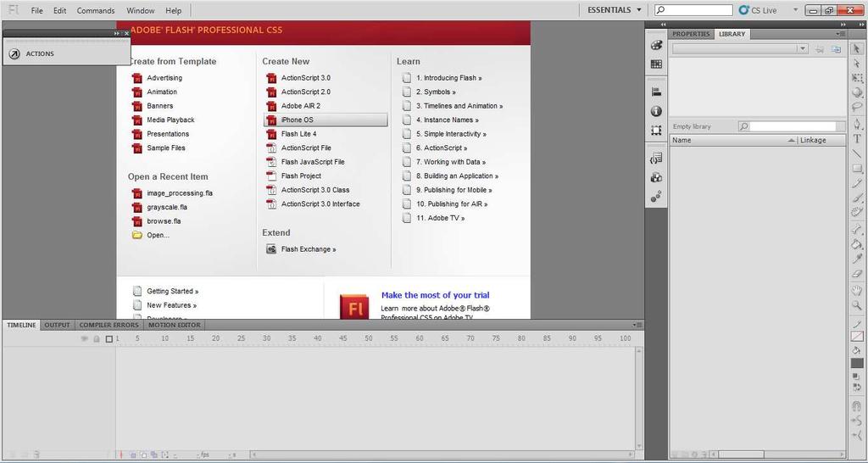Screen dimensions: 868x463
Task: Switch to the Motion Editor tab
Action: [x=175, y=325]
